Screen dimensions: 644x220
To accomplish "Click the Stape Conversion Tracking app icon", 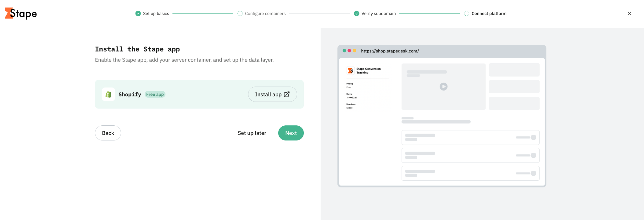I will 350,71.
